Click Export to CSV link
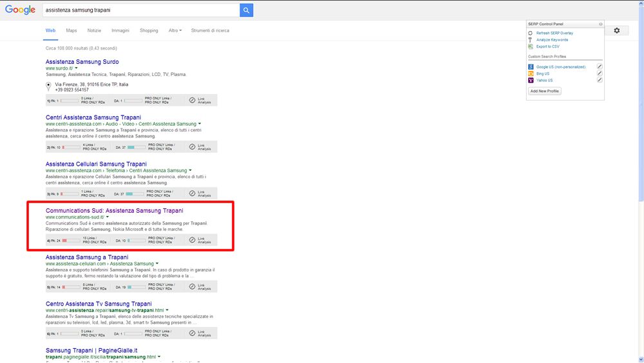 point(547,46)
